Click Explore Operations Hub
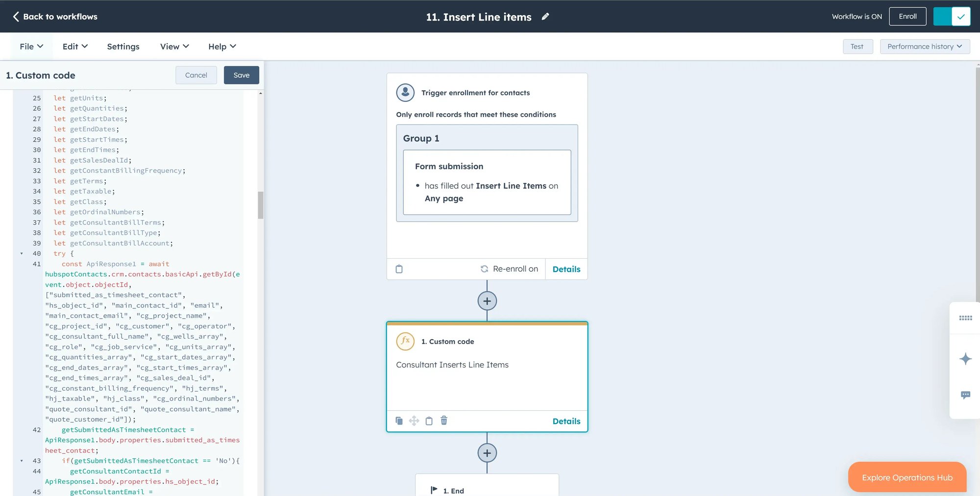Viewport: 980px width, 496px height. (907, 477)
